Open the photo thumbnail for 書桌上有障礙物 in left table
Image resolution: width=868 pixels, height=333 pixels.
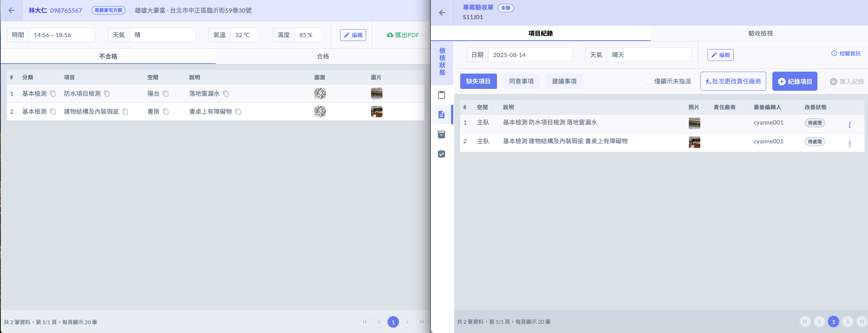376,112
